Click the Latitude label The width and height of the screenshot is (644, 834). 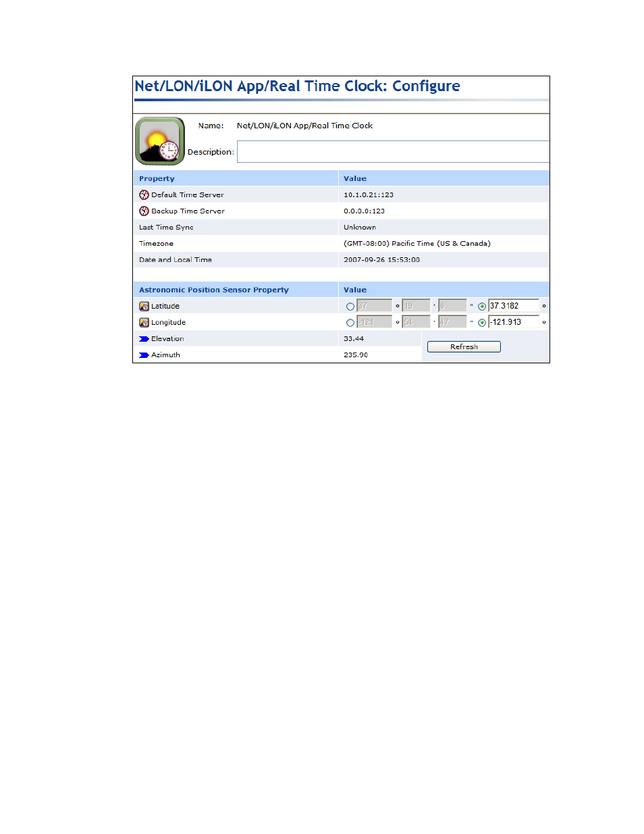tap(165, 306)
